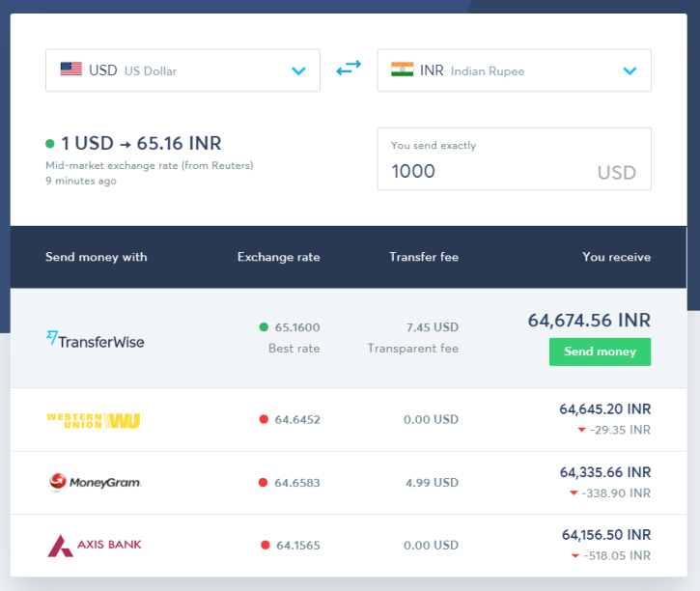Click red dot beside Axis Bank 64.1565 rate
Viewport: 700px width, 591px height.
pos(265,545)
